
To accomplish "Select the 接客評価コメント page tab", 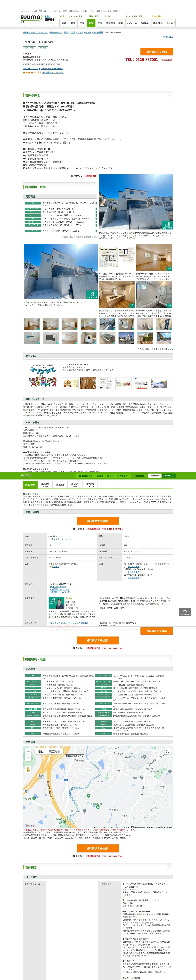I will (90, 485).
